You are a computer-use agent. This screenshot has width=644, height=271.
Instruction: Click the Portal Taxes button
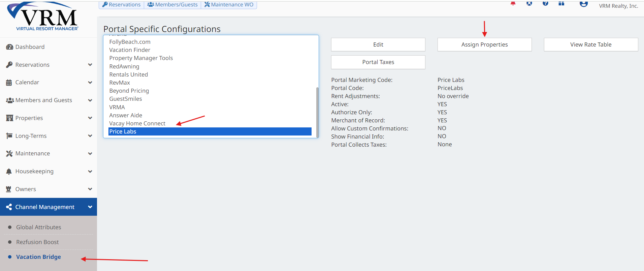[x=378, y=62]
